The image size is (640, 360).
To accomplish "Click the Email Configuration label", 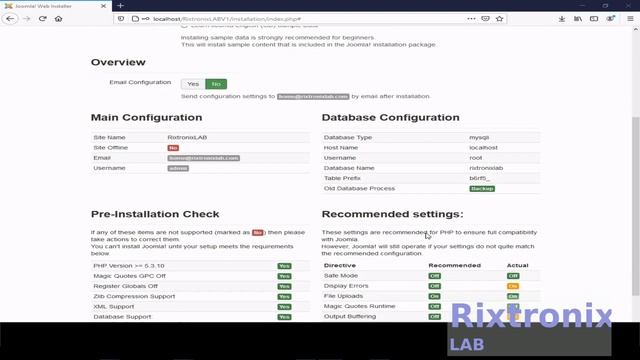I will coord(140,82).
